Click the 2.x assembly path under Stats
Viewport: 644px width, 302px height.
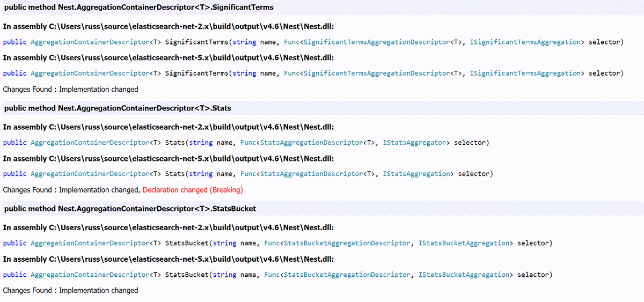click(169, 127)
